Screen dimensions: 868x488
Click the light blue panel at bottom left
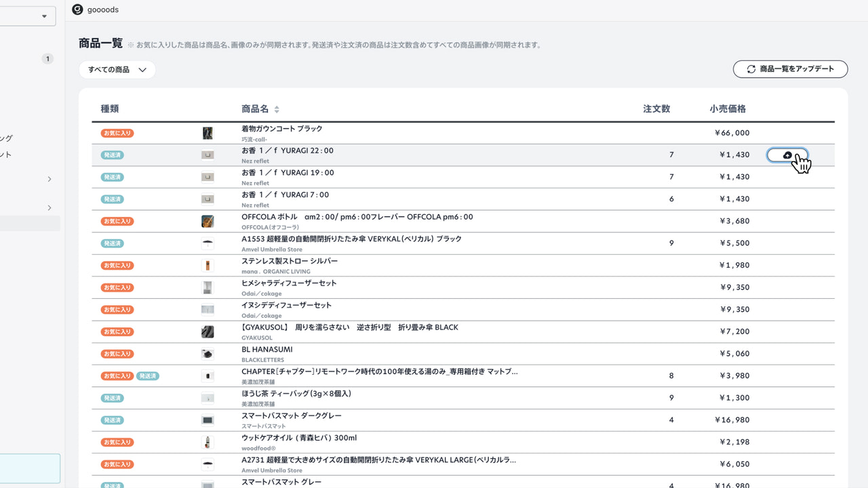[x=31, y=468]
